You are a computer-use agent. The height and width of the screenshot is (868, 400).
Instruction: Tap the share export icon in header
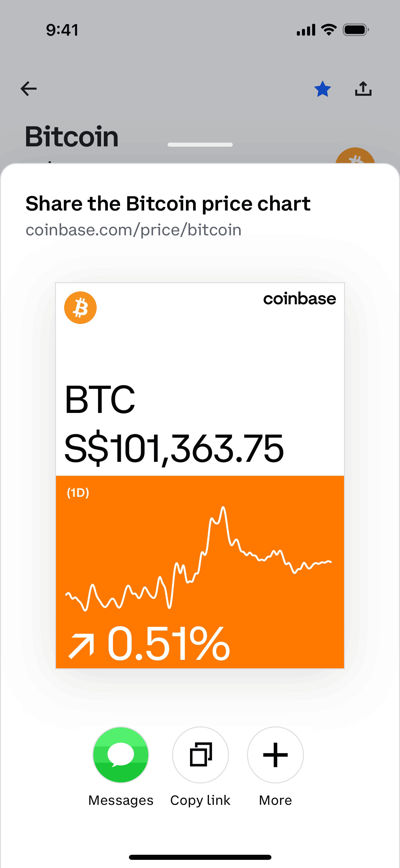click(x=363, y=89)
